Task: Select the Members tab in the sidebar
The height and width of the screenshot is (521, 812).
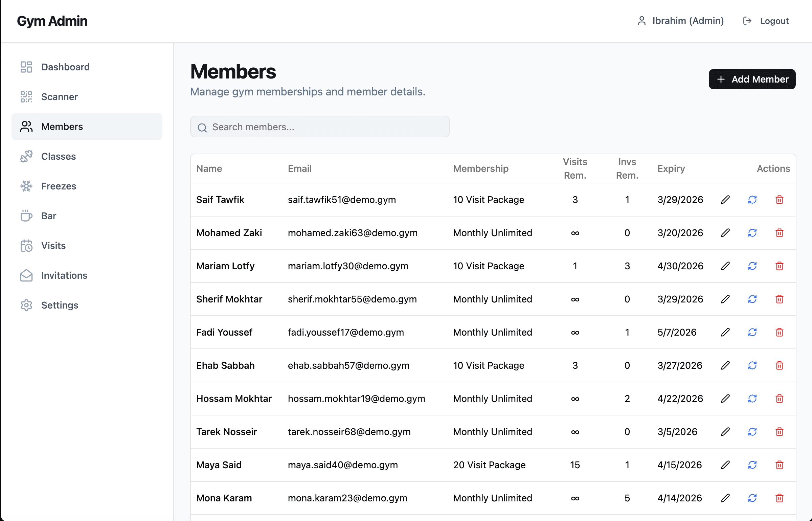Action: (x=62, y=127)
